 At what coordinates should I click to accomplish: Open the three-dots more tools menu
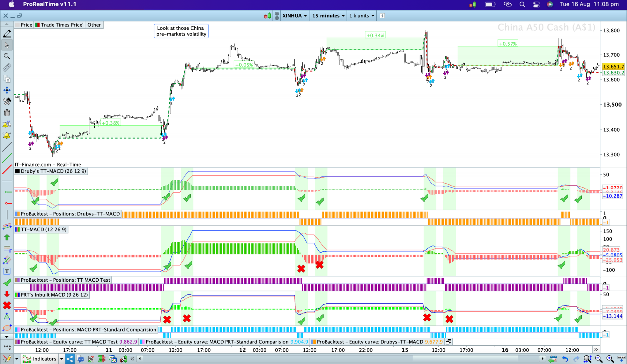tap(7, 347)
